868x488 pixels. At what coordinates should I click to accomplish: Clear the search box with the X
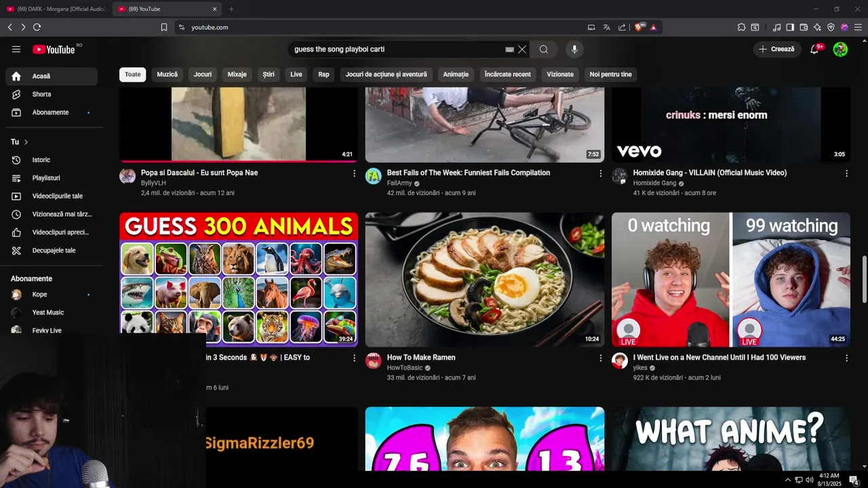522,49
